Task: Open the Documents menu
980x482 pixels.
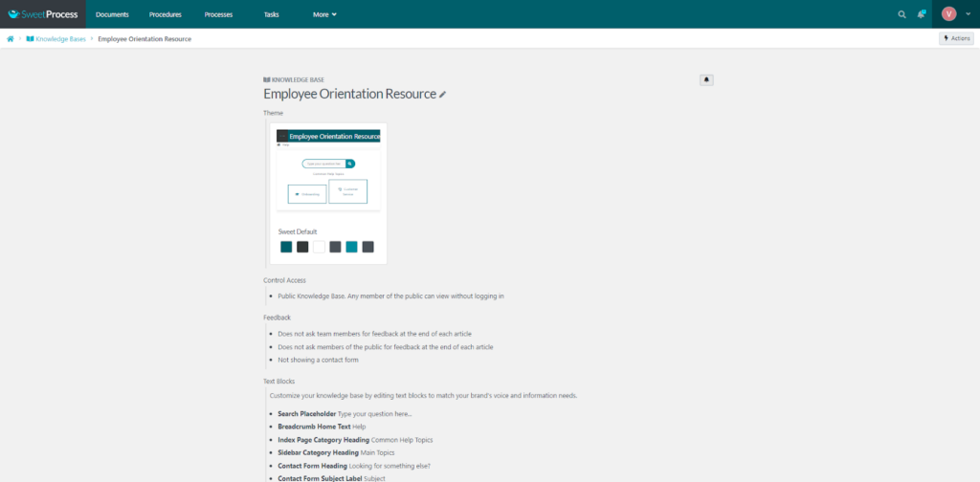Action: tap(112, 14)
